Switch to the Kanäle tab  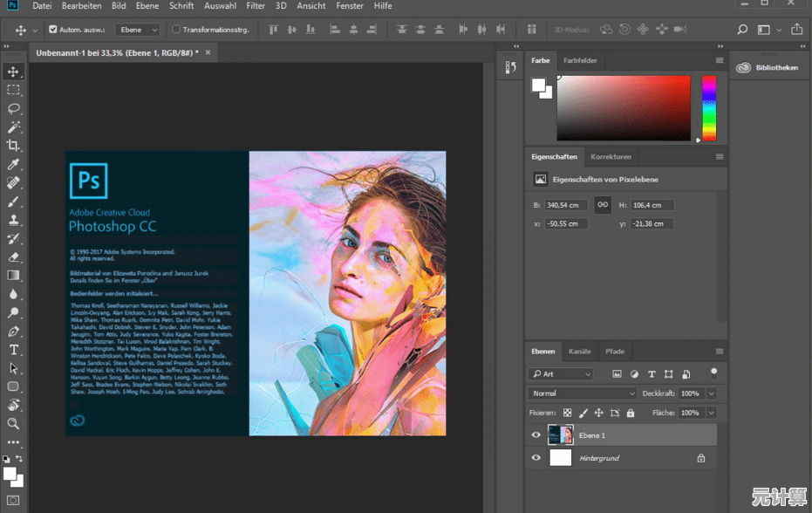coord(579,352)
